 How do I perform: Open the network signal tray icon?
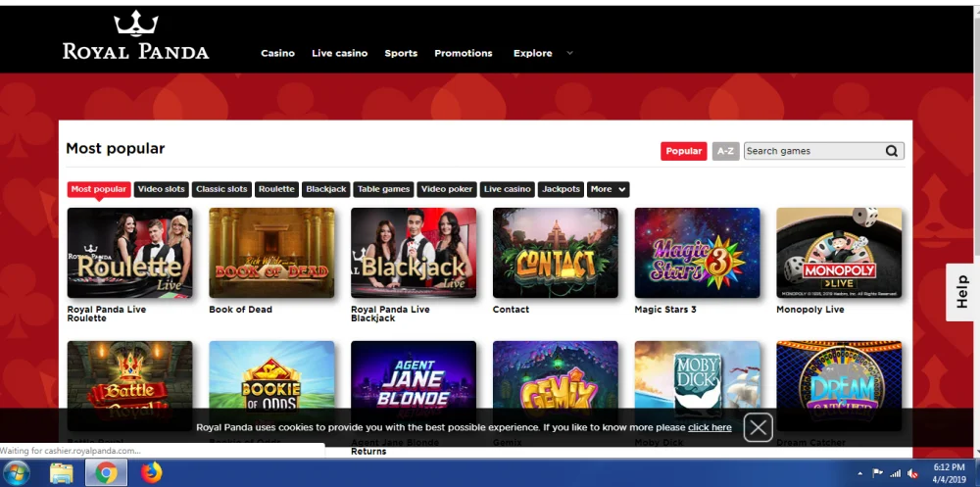coord(895,474)
